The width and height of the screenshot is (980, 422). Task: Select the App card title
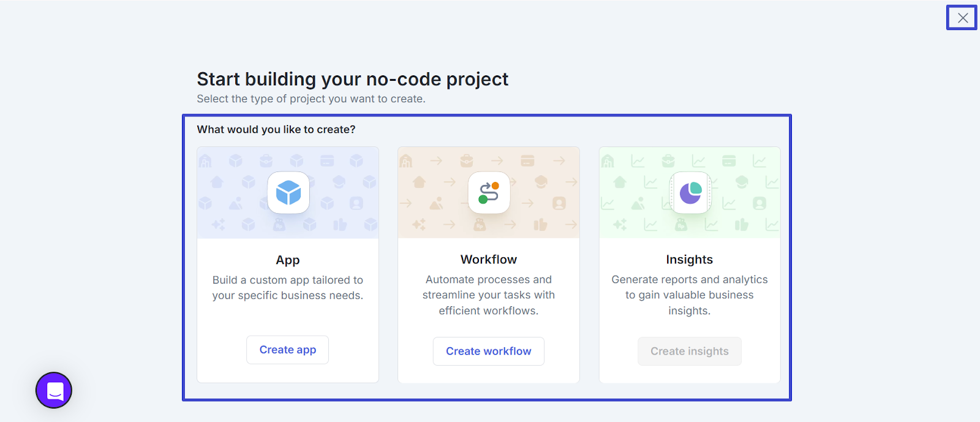click(288, 260)
